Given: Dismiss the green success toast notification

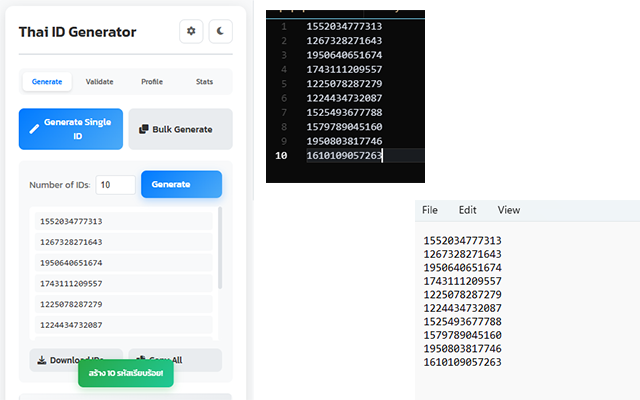Looking at the screenshot, I should coord(126,373).
